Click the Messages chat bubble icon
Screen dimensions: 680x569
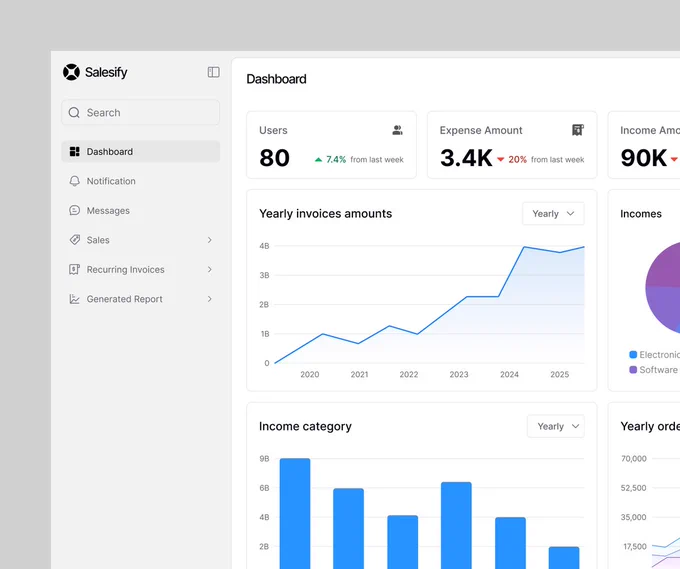coord(75,210)
